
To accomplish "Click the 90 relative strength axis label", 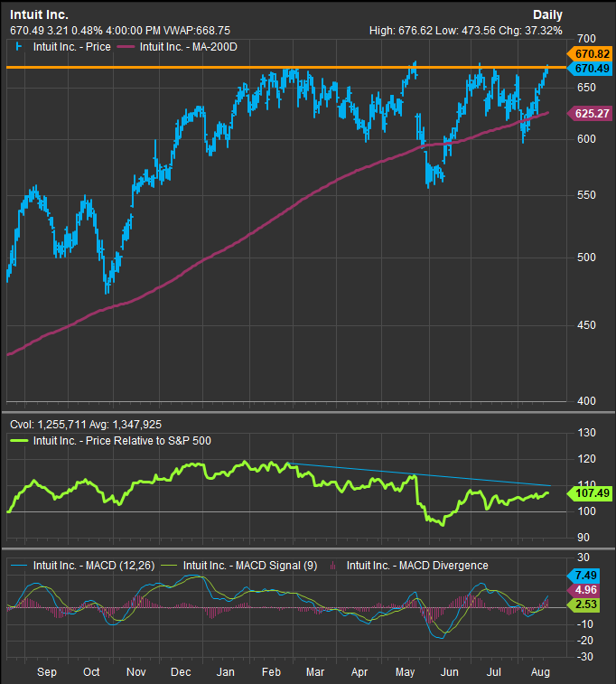I will 583,538.
